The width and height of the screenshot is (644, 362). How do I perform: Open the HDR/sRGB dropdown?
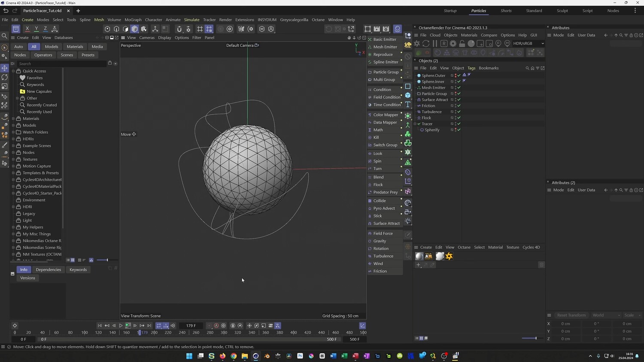tap(529, 43)
